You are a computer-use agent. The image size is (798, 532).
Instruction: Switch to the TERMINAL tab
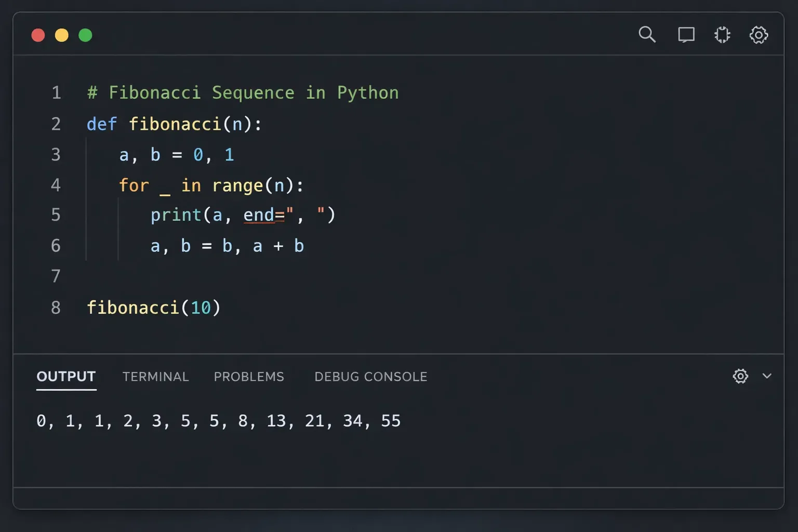click(x=155, y=377)
